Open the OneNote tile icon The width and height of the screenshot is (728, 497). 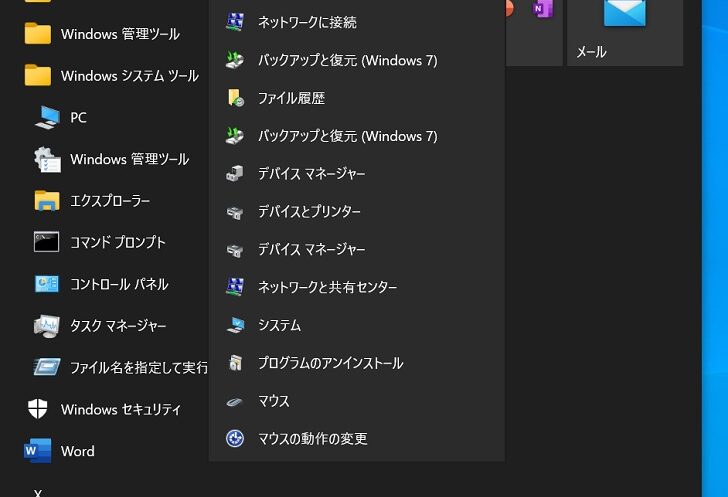coord(543,8)
